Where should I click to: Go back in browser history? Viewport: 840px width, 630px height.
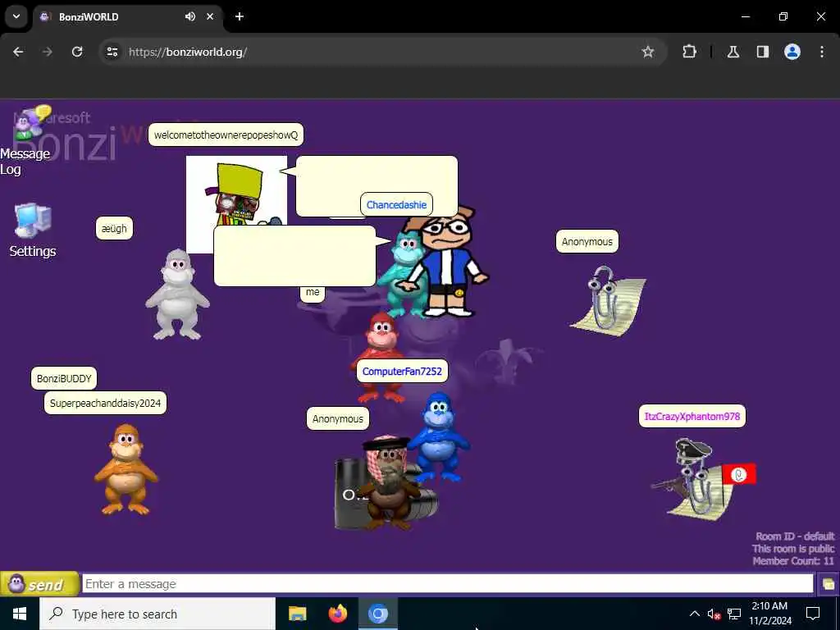tap(18, 52)
